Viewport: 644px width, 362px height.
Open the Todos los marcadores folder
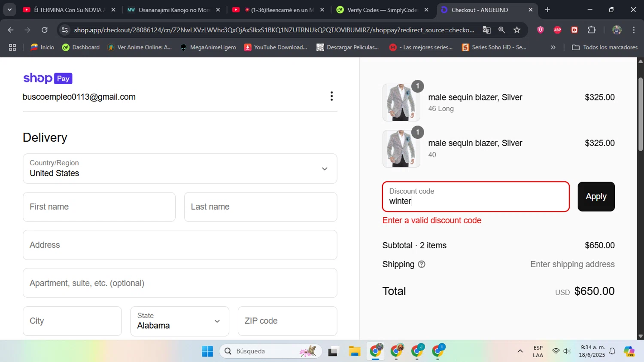click(x=605, y=48)
